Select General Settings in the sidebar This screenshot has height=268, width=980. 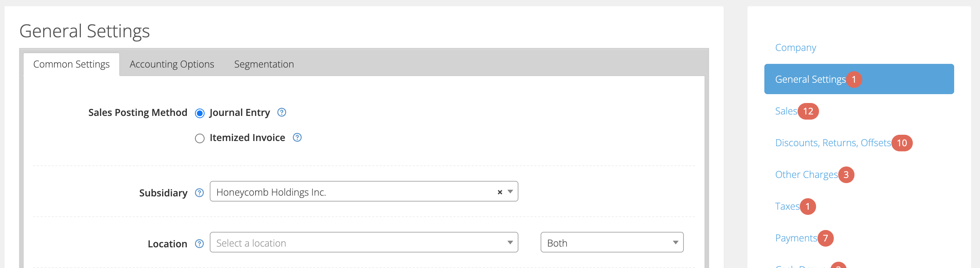859,79
